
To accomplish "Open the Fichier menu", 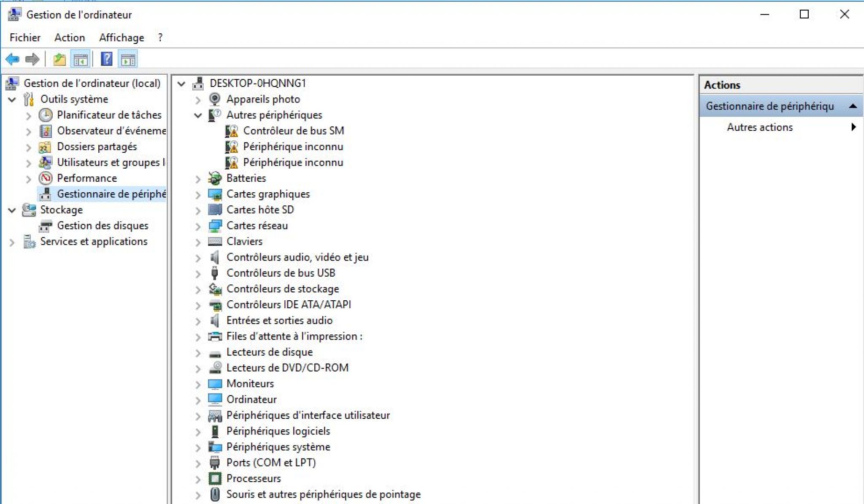I will (25, 38).
